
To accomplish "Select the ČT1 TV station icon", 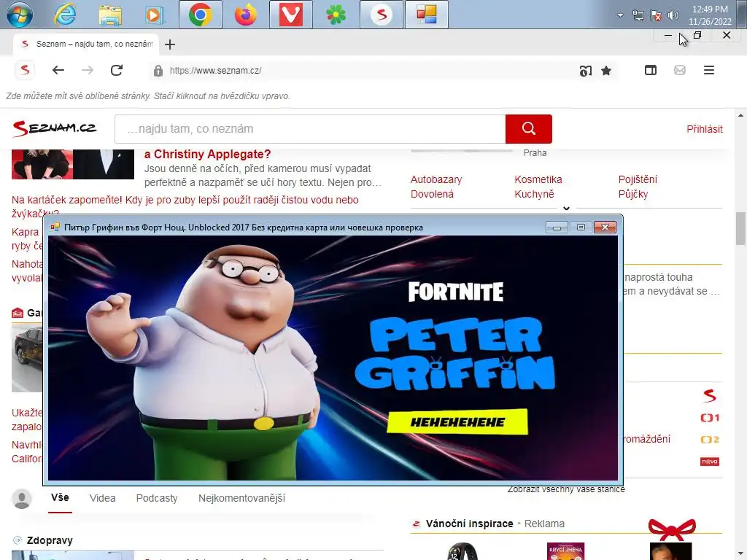I will click(710, 418).
